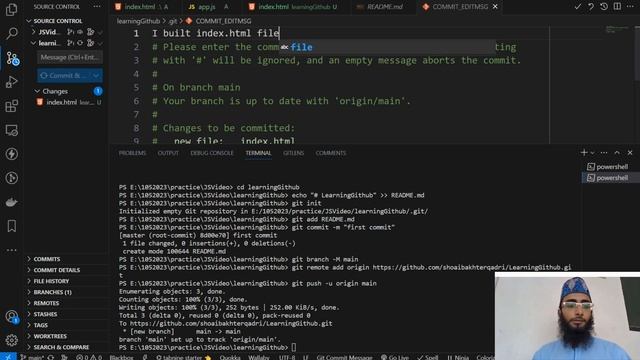Toggle Spell checker in the status bar

point(427,357)
